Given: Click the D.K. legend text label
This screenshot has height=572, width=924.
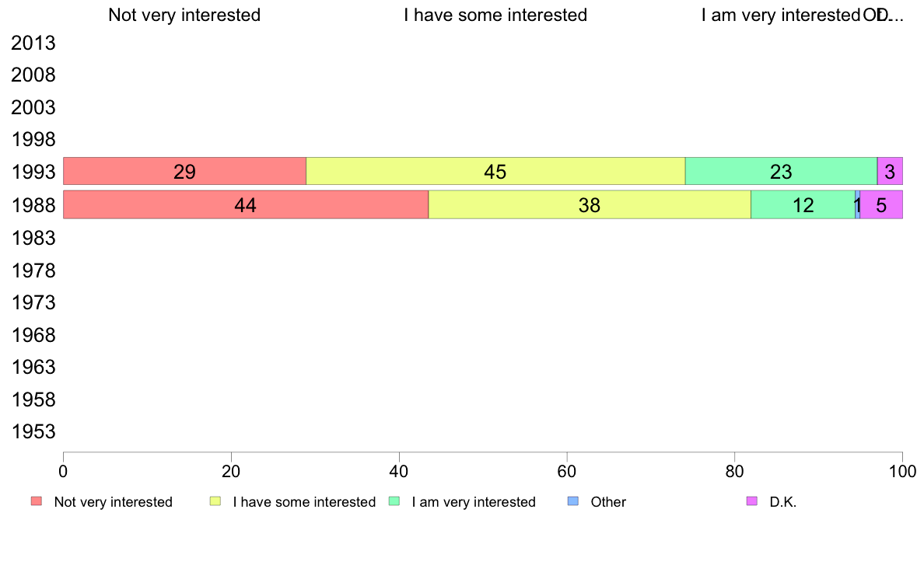Looking at the screenshot, I should 783,502.
